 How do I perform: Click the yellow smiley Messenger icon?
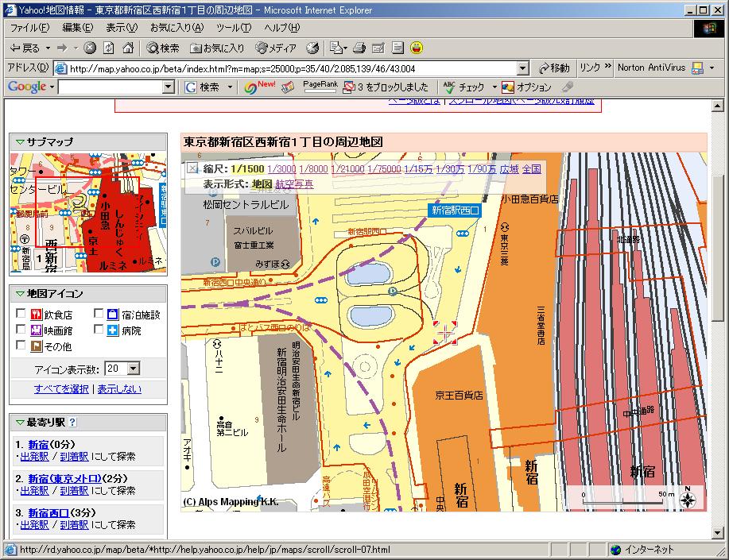[x=417, y=48]
